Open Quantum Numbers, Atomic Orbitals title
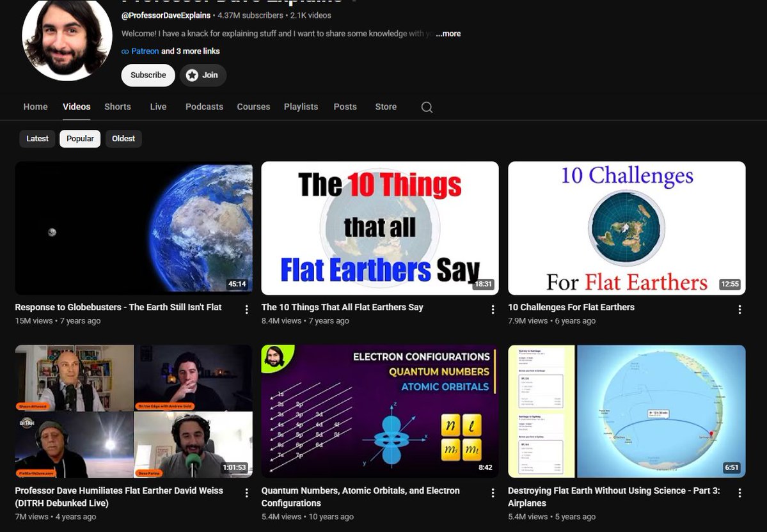Screen dimensions: 767x532 click(x=361, y=497)
